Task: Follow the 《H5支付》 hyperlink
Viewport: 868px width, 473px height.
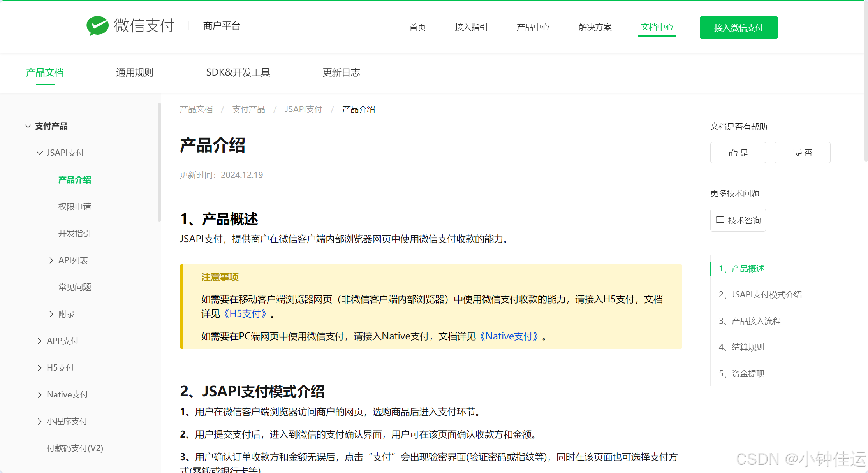Action: (245, 314)
